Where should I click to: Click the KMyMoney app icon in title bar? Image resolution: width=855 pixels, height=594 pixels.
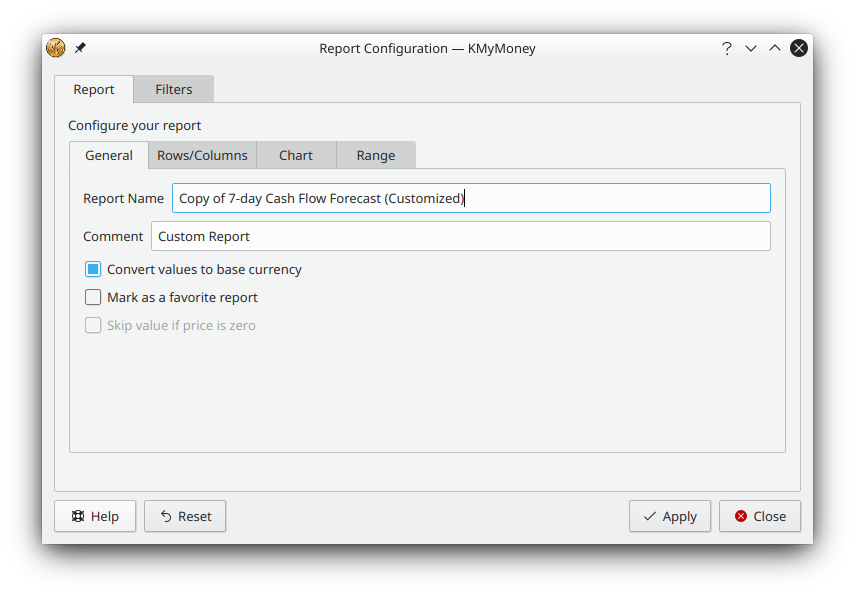(x=56, y=48)
